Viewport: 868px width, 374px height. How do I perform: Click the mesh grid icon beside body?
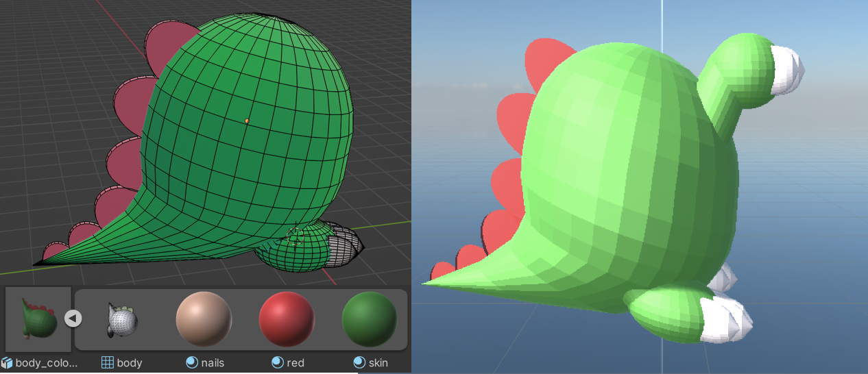107,362
